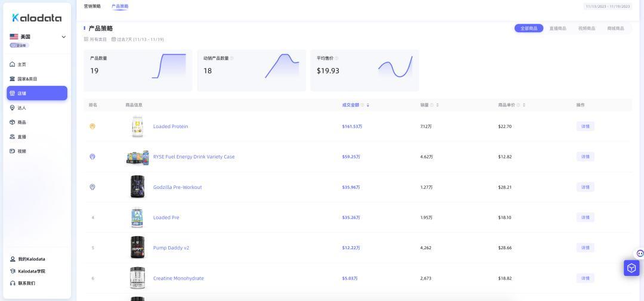This screenshot has height=301, width=644.
Task: Open the floating purple cube widget
Action: [631, 268]
